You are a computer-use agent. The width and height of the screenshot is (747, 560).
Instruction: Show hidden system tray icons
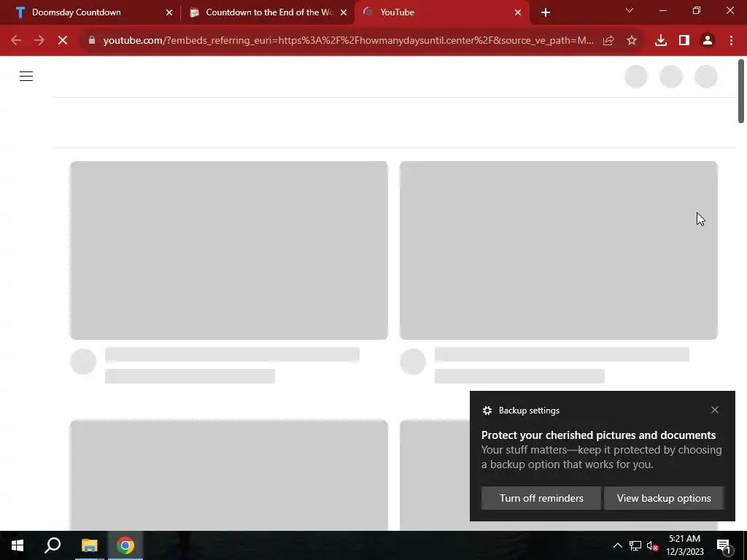pyautogui.click(x=617, y=545)
